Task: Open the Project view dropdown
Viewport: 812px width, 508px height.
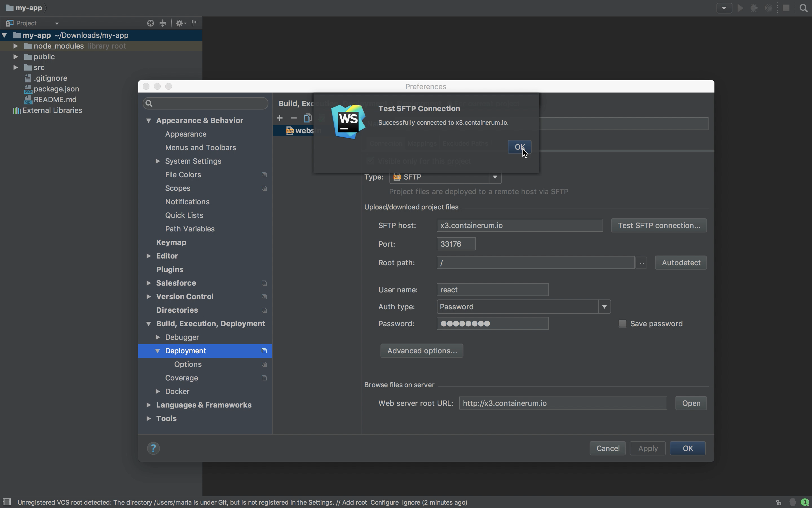Action: point(57,23)
